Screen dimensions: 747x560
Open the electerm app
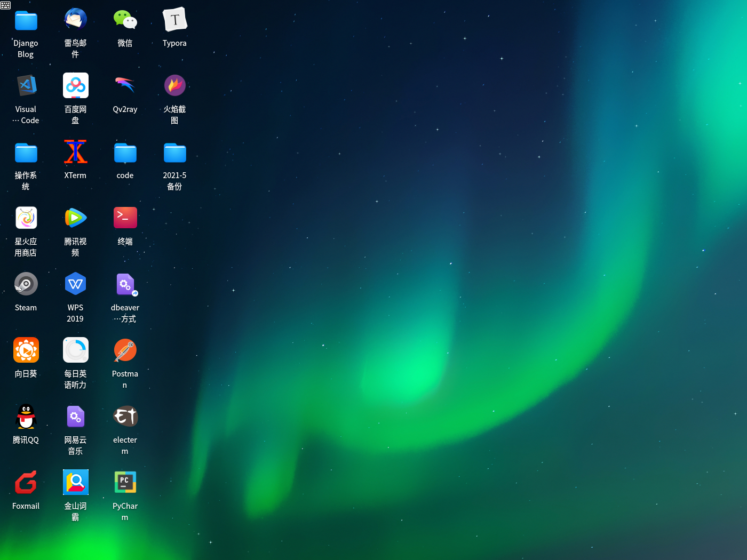[x=125, y=417]
